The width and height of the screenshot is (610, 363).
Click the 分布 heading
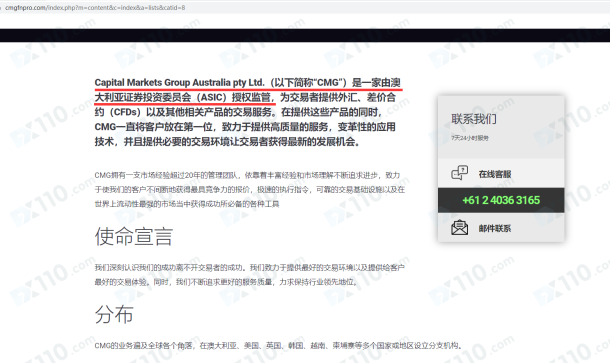point(114,314)
